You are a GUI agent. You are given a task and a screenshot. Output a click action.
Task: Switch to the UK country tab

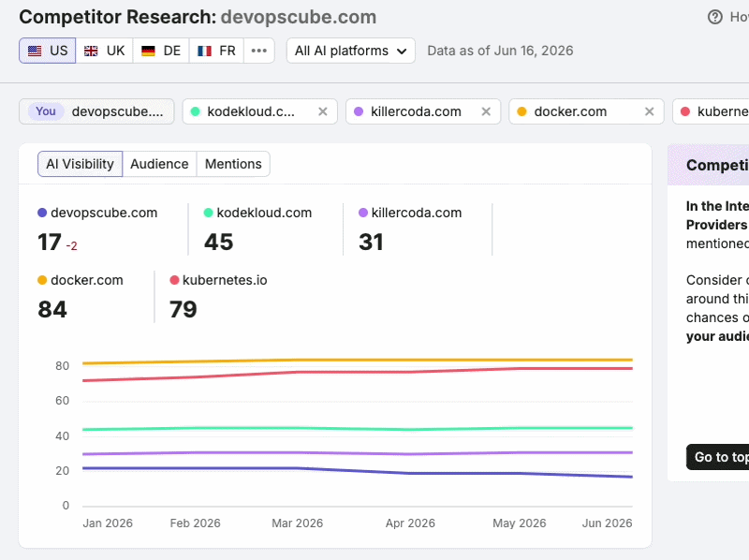click(104, 51)
